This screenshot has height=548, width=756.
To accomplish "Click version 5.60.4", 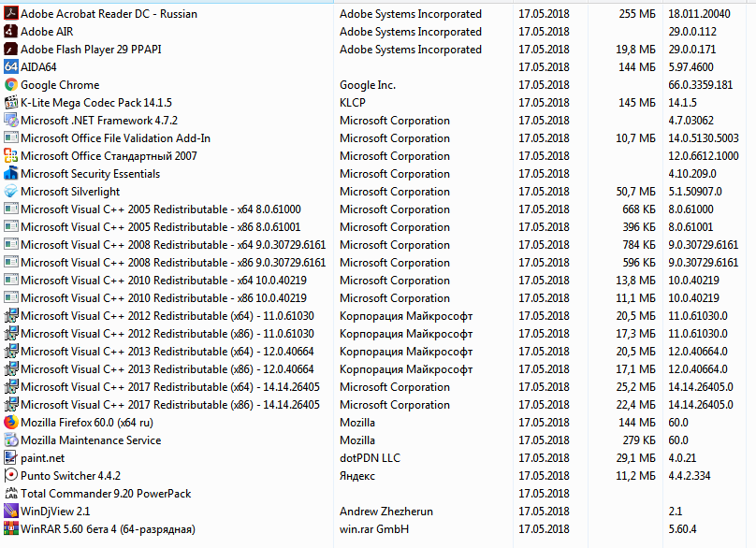I will (x=682, y=528).
